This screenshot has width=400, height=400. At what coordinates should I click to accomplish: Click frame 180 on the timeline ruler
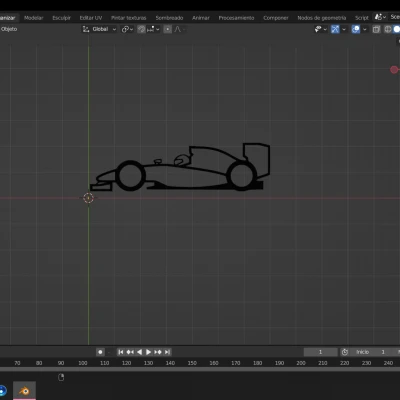[x=257, y=363]
